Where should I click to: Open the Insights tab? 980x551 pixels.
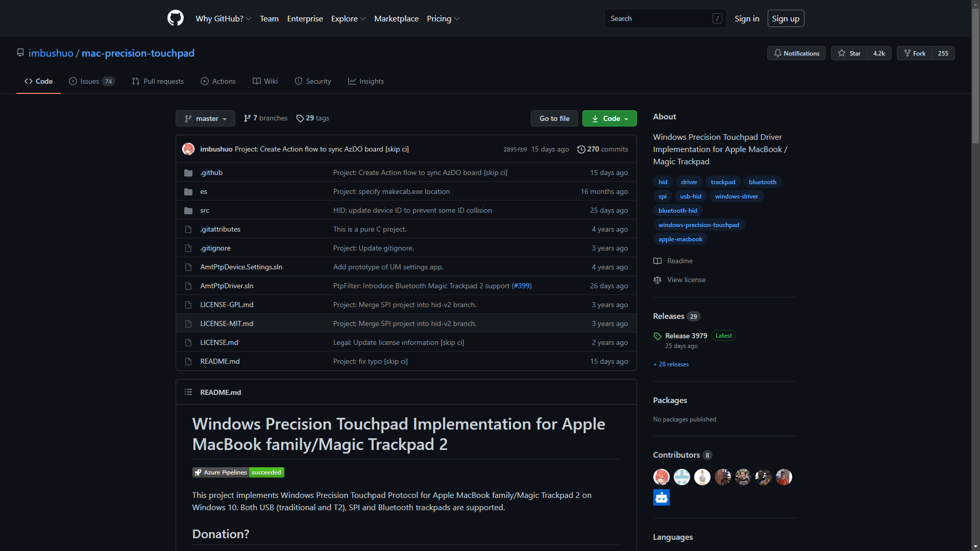tap(366, 81)
